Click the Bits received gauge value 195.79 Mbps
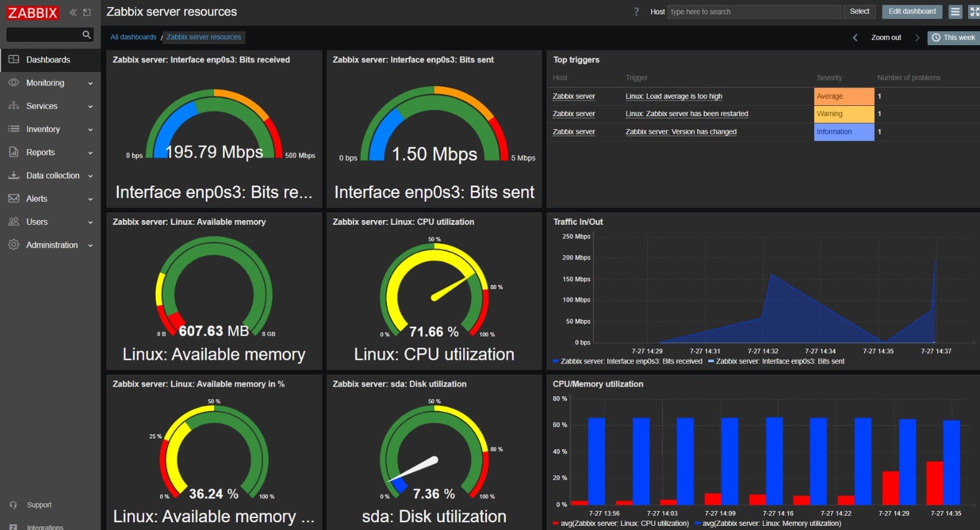The width and height of the screenshot is (980, 530). (214, 152)
